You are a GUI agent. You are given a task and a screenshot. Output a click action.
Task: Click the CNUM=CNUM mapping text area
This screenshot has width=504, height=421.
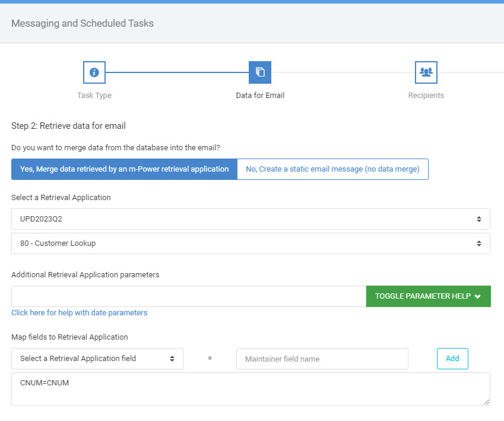click(x=251, y=389)
